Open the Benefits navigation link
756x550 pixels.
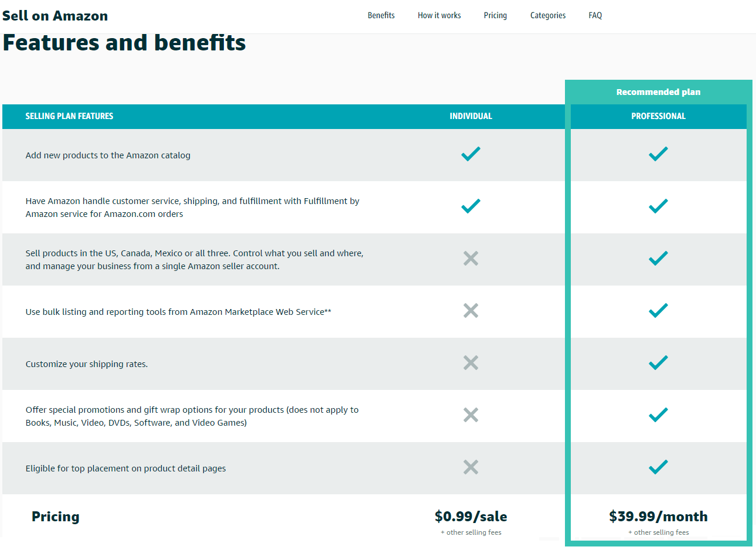[381, 15]
